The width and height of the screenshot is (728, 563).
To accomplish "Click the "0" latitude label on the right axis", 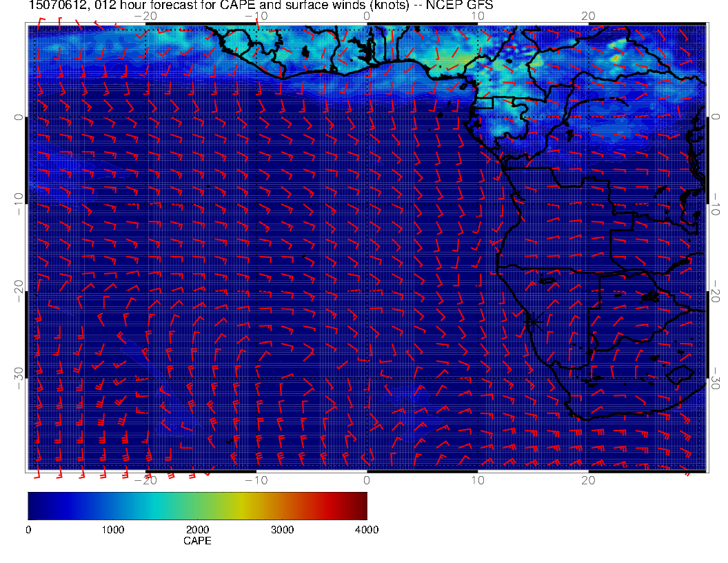I will tap(716, 117).
